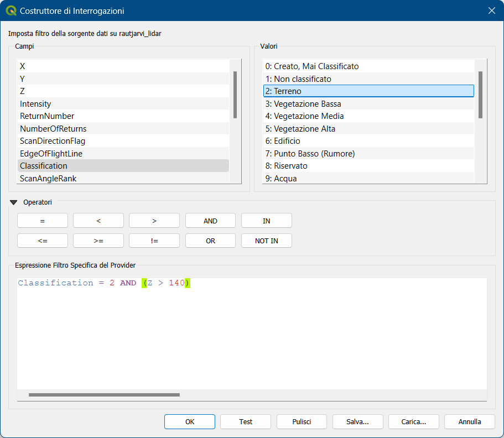Select the X field in Campi
The image size is (504, 438).
coord(123,66)
